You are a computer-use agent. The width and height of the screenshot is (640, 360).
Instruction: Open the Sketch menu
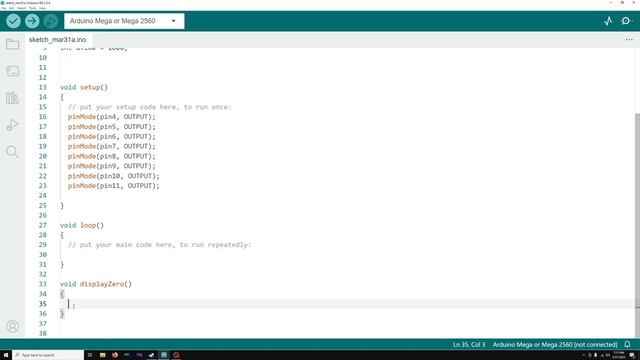click(21, 8)
